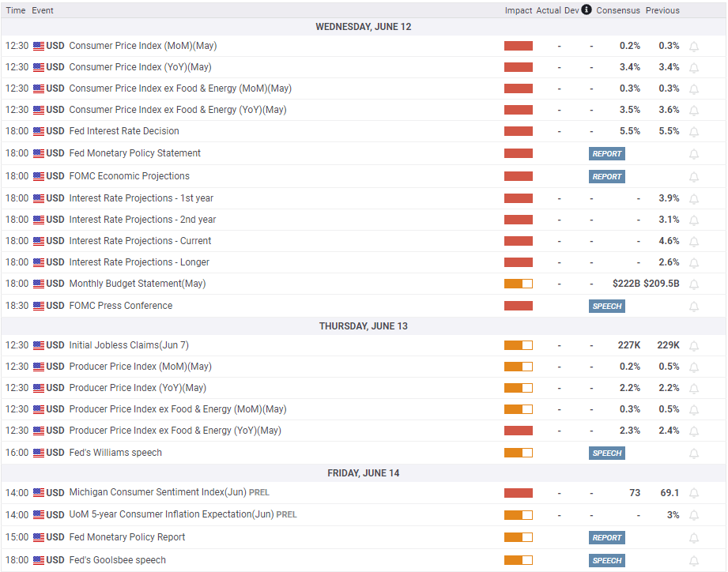Click the info icon beside Dev column

click(587, 10)
